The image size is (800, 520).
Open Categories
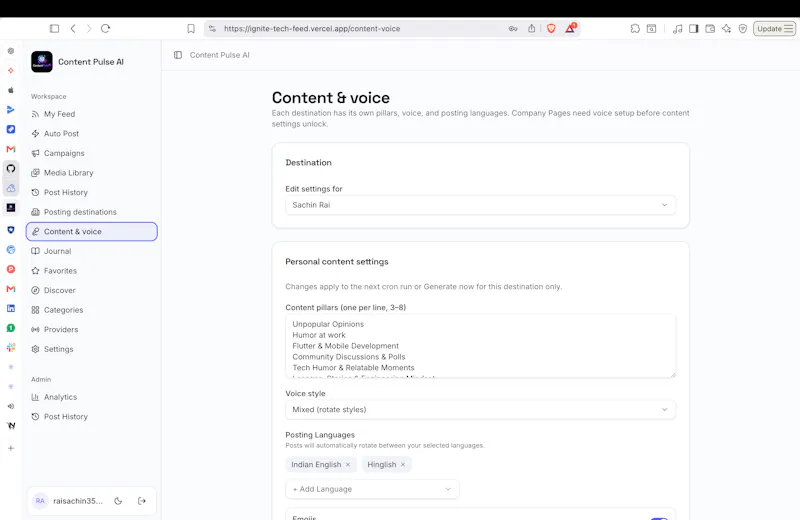pyautogui.click(x=92, y=310)
